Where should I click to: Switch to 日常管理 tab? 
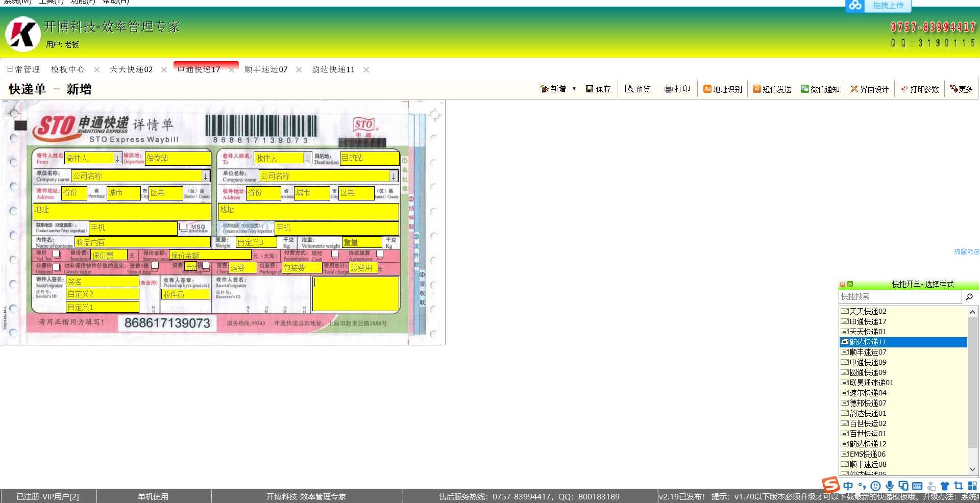click(23, 69)
